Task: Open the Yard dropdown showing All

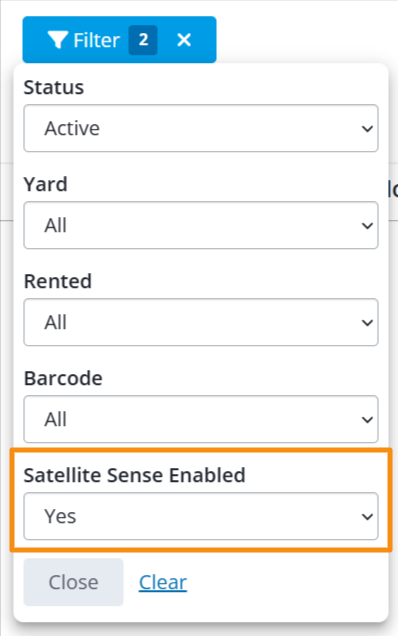Action: click(x=201, y=225)
